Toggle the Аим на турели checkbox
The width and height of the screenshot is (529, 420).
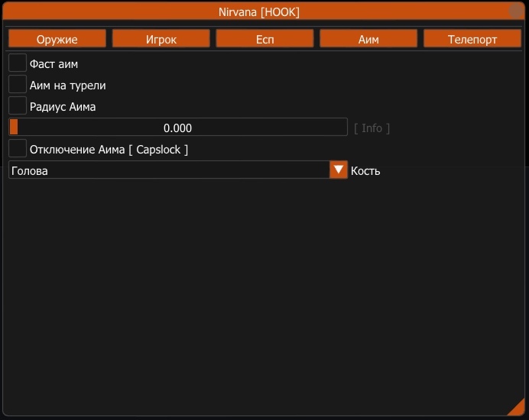18,85
